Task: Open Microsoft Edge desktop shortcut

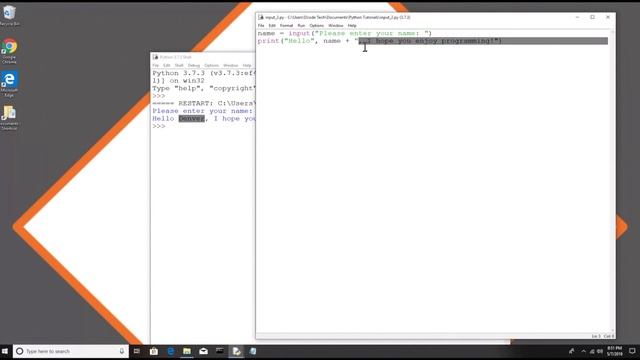Action: click(9, 84)
